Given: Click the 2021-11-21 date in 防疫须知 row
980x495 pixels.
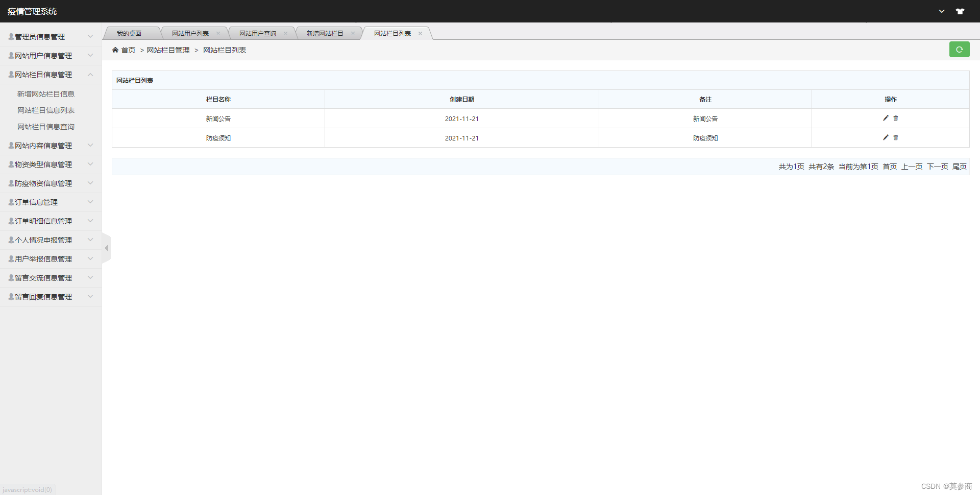Looking at the screenshot, I should coord(462,138).
